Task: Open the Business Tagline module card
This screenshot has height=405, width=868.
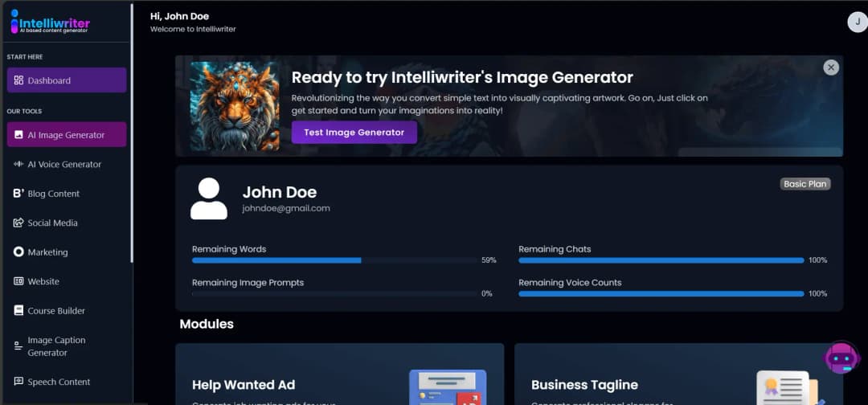Action: [678, 374]
